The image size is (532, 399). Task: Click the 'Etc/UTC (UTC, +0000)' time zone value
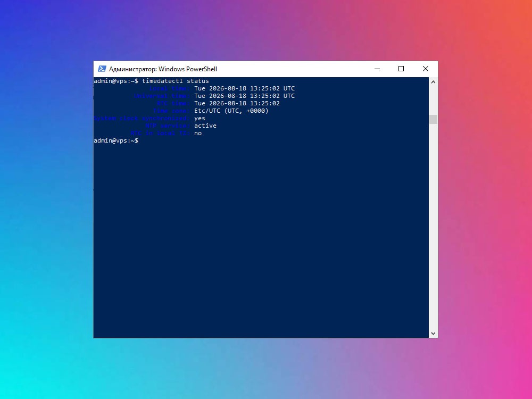pyautogui.click(x=231, y=111)
